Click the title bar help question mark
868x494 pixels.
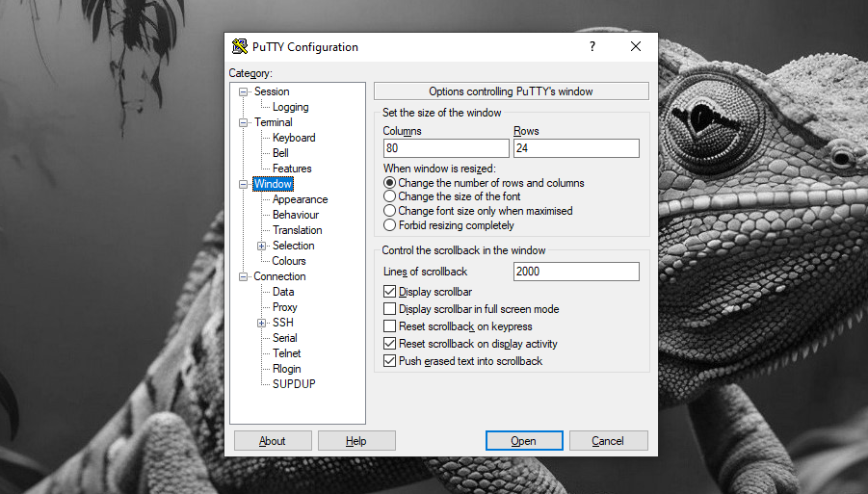pos(592,46)
